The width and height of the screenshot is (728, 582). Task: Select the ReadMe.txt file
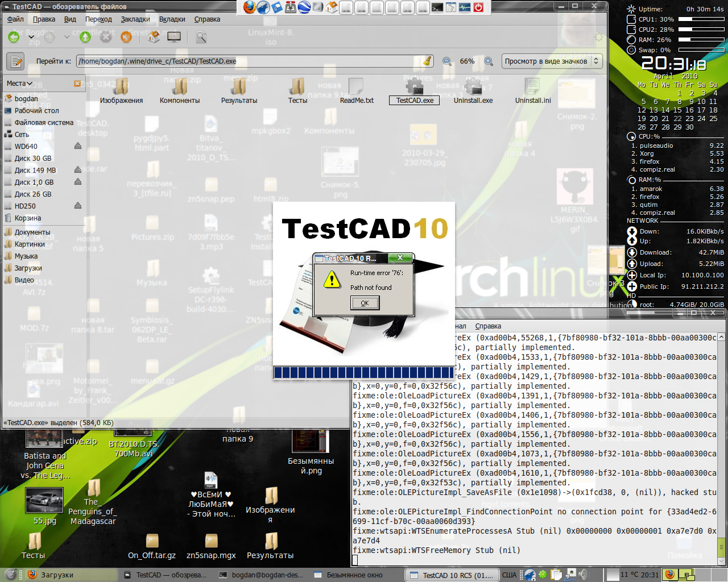pos(357,92)
